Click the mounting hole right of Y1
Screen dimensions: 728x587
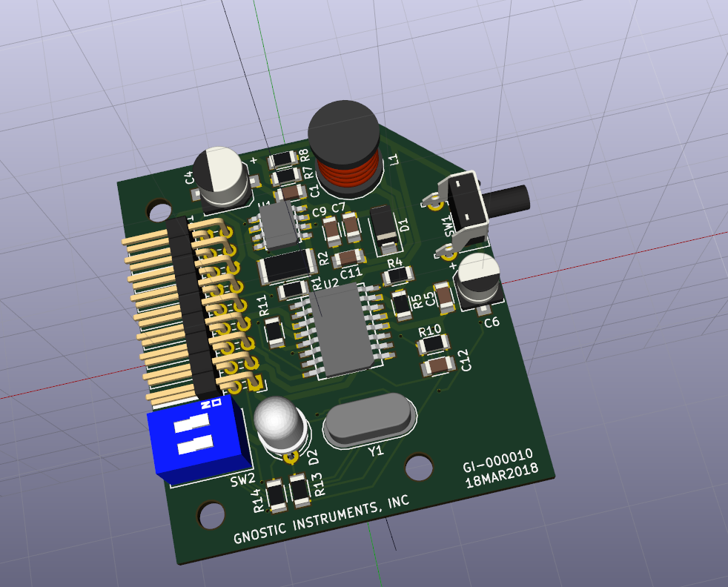[x=419, y=467]
